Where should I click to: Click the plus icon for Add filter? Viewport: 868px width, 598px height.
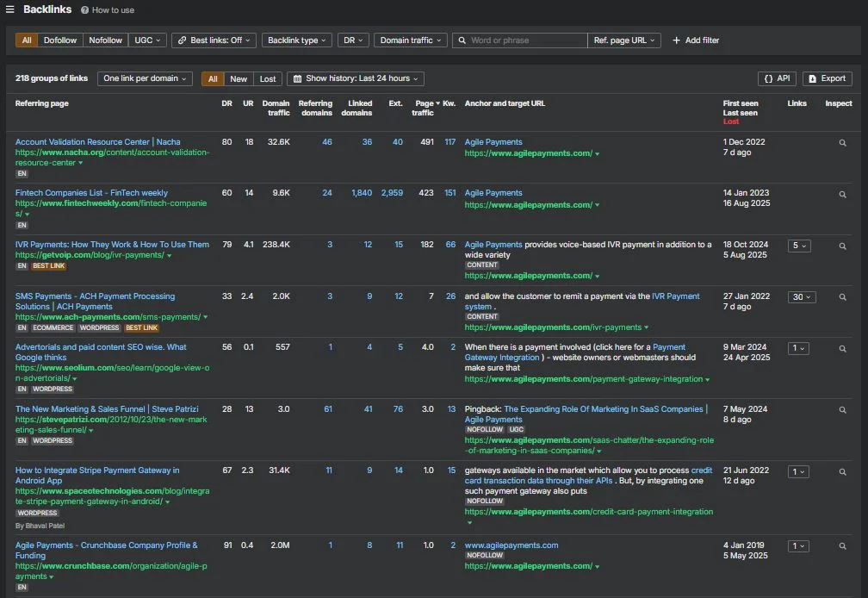click(676, 40)
